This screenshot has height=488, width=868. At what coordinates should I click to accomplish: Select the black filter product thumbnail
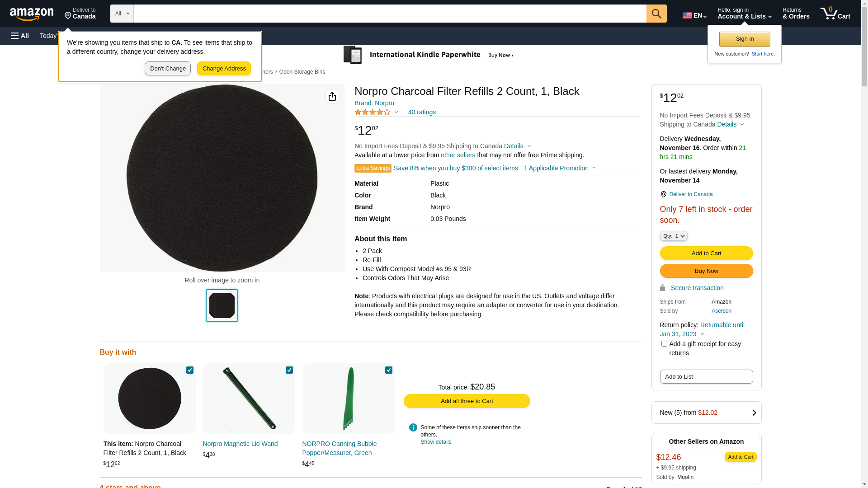click(x=222, y=305)
